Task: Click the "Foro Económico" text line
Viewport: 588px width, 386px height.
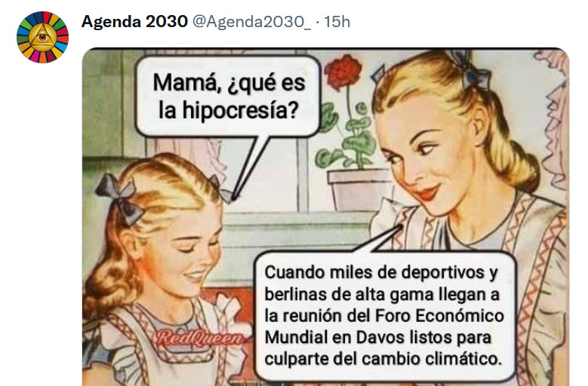Action: 439,316
